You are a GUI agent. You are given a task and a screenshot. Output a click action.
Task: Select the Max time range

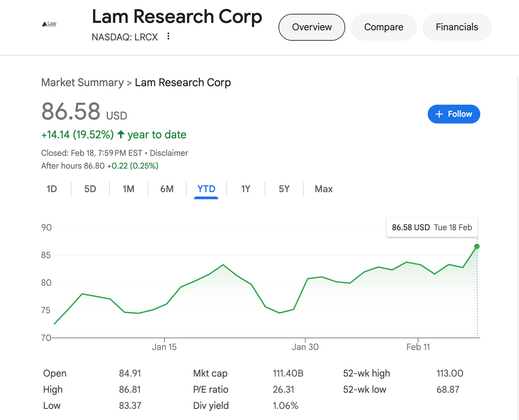[x=324, y=189]
